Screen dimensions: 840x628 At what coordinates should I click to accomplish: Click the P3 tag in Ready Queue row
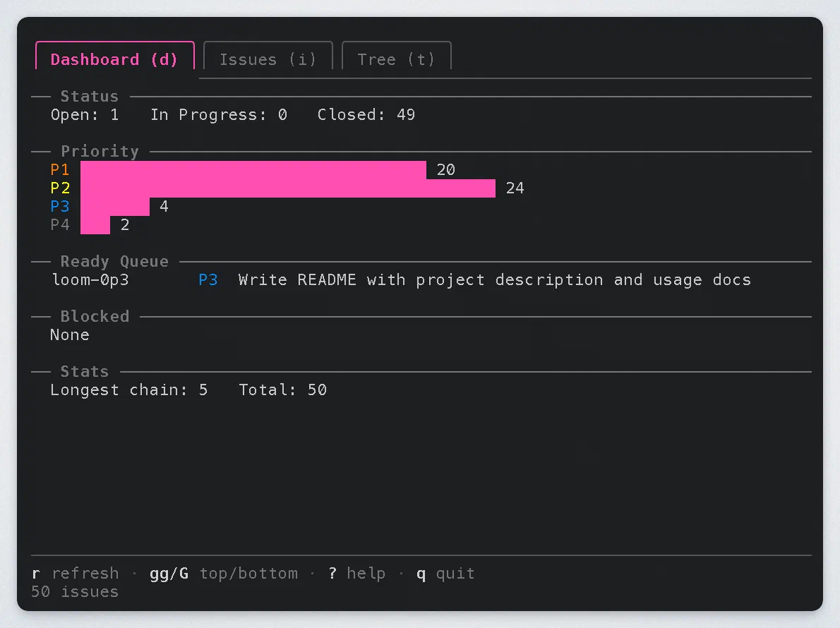coord(208,280)
